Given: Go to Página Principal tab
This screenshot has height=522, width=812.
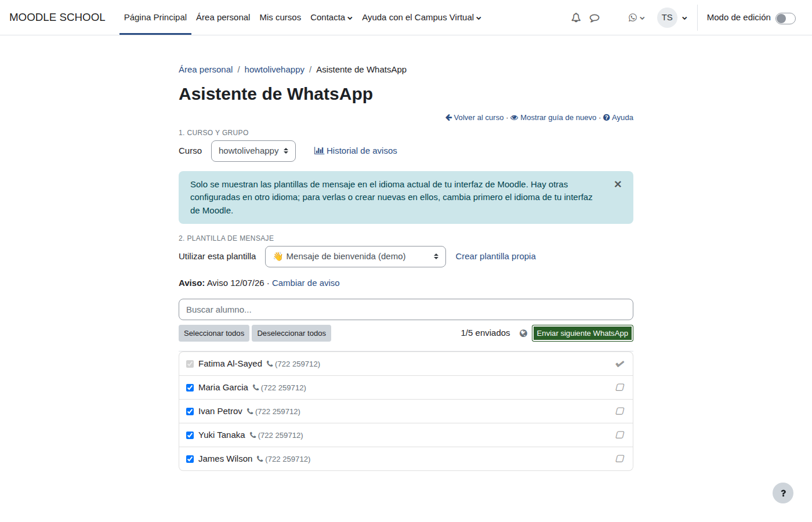Looking at the screenshot, I should pos(155,17).
